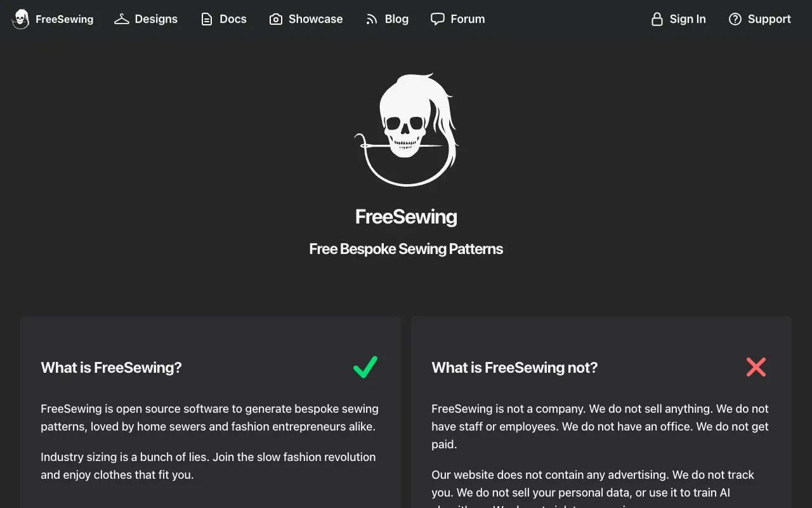
Task: Click the padlock icon beside Sign In
Action: [657, 19]
